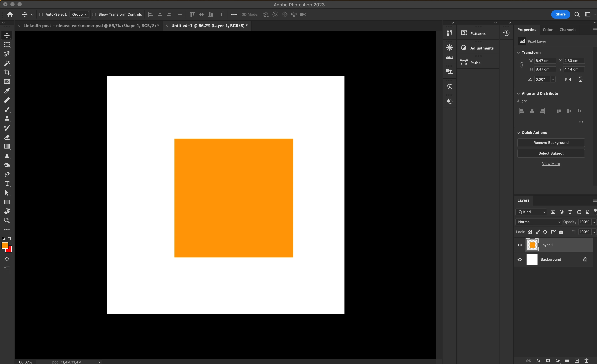The width and height of the screenshot is (597, 364).
Task: Click the delete layer trash icon
Action: pos(586,361)
